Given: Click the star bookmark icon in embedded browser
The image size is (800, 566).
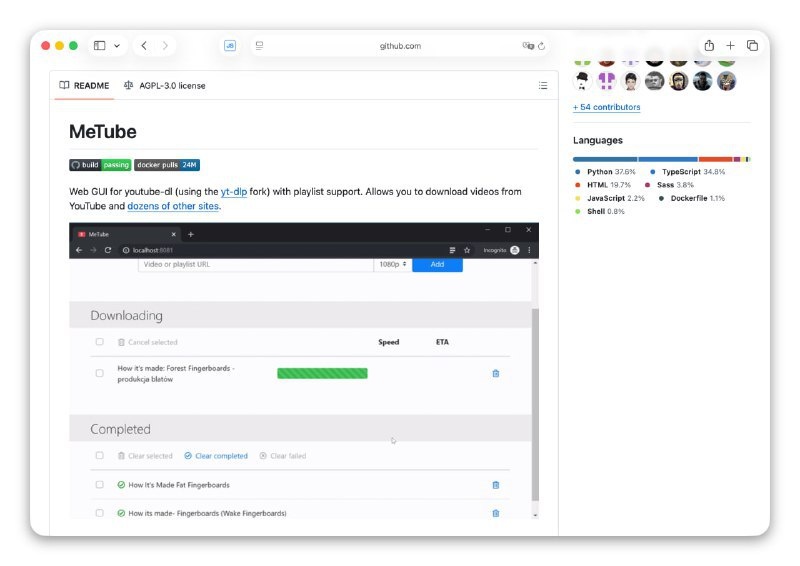Looking at the screenshot, I should point(467,250).
